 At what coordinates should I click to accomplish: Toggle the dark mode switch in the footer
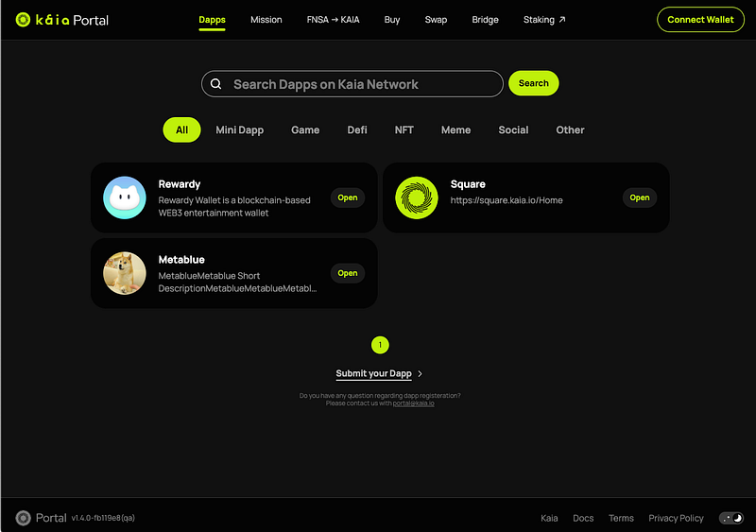(x=731, y=518)
